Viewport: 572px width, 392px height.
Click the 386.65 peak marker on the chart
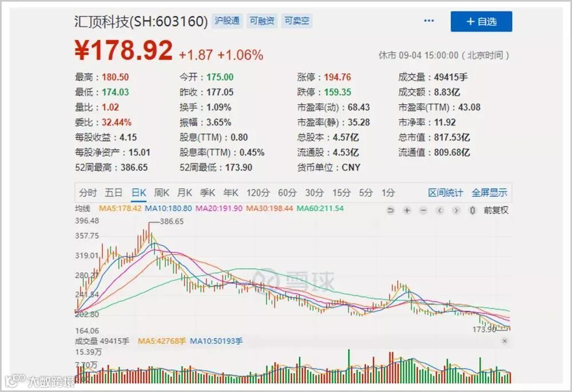tap(172, 221)
